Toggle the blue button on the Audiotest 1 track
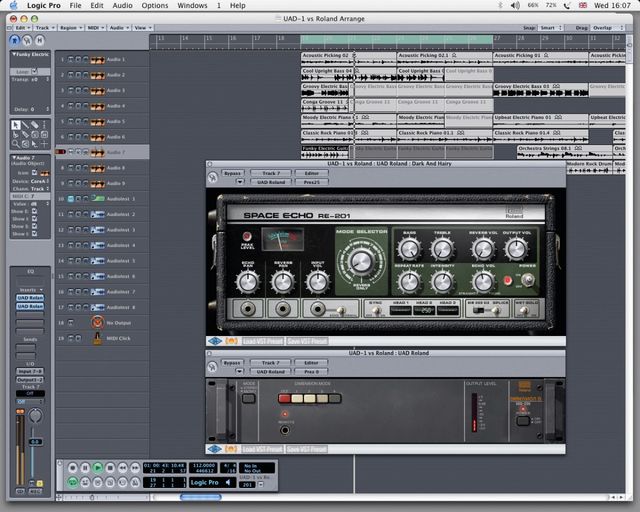Viewport: 640px width, 512px height. (71, 199)
